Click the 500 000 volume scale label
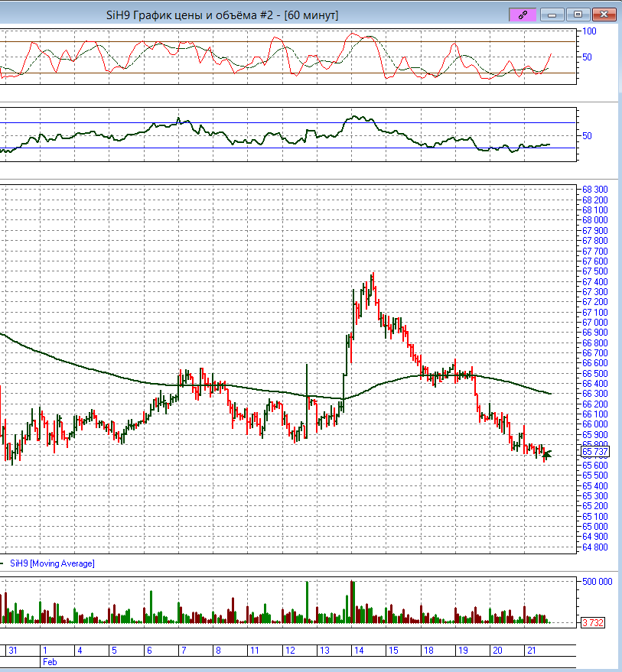The height and width of the screenshot is (672, 622). 595,581
